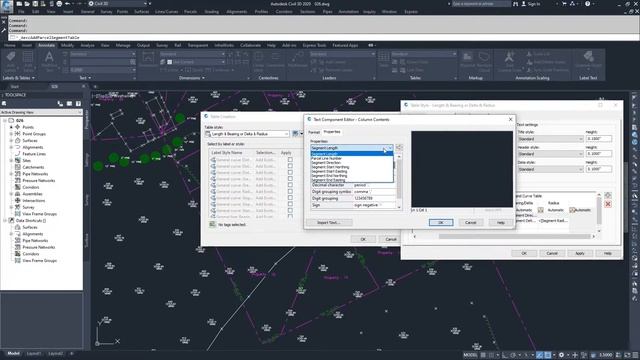Click the Intersections icon in Prospector tree
The height and width of the screenshot is (360, 640).
pyautogui.click(x=18, y=200)
